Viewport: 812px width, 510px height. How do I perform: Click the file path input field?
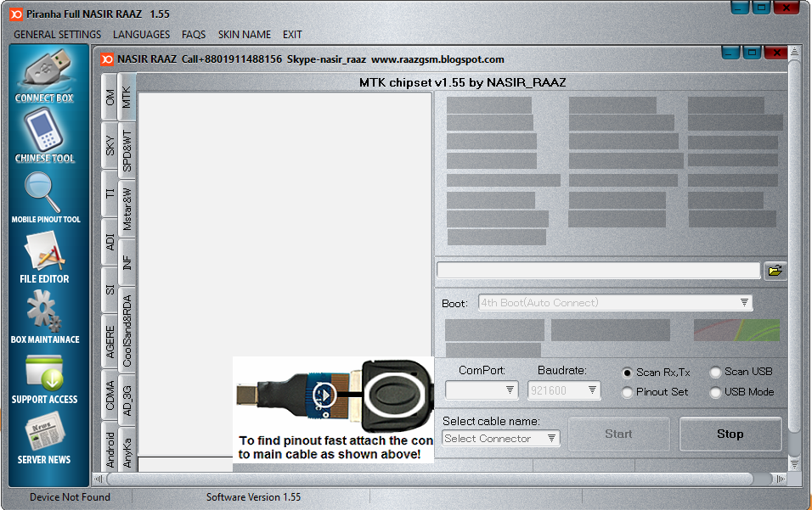click(x=598, y=271)
